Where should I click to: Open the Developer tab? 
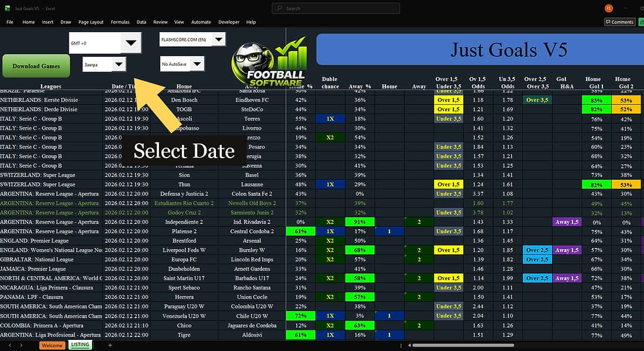coord(229,22)
